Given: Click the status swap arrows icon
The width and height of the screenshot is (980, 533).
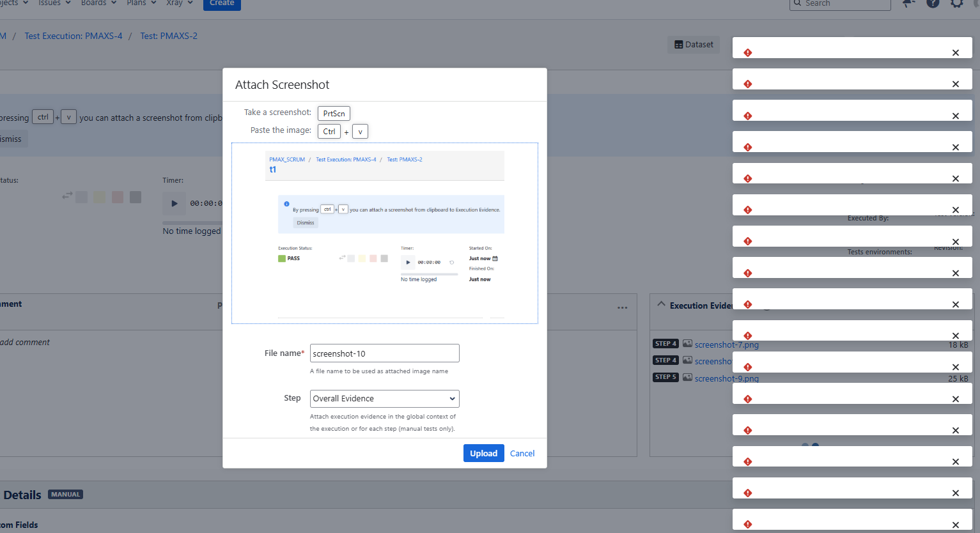Looking at the screenshot, I should [67, 196].
